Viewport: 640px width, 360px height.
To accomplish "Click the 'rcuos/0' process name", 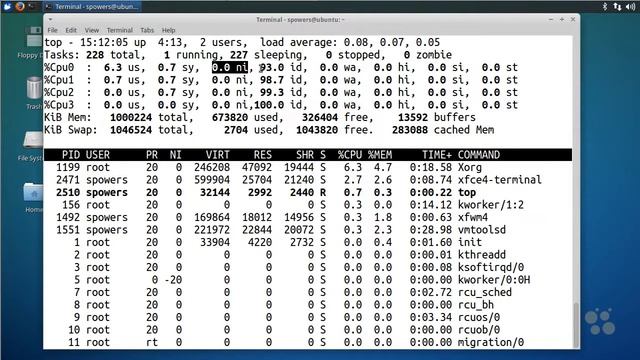I will pos(479,318).
